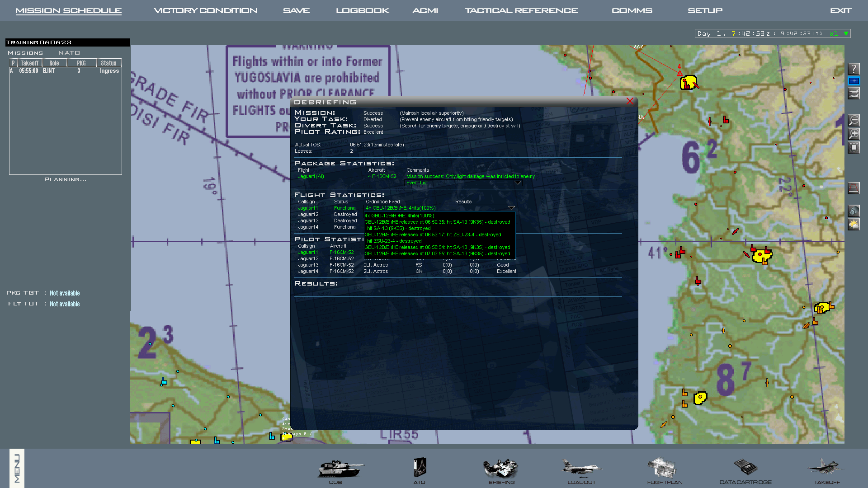
Task: Click the aircraft flights map icon
Action: point(854,94)
